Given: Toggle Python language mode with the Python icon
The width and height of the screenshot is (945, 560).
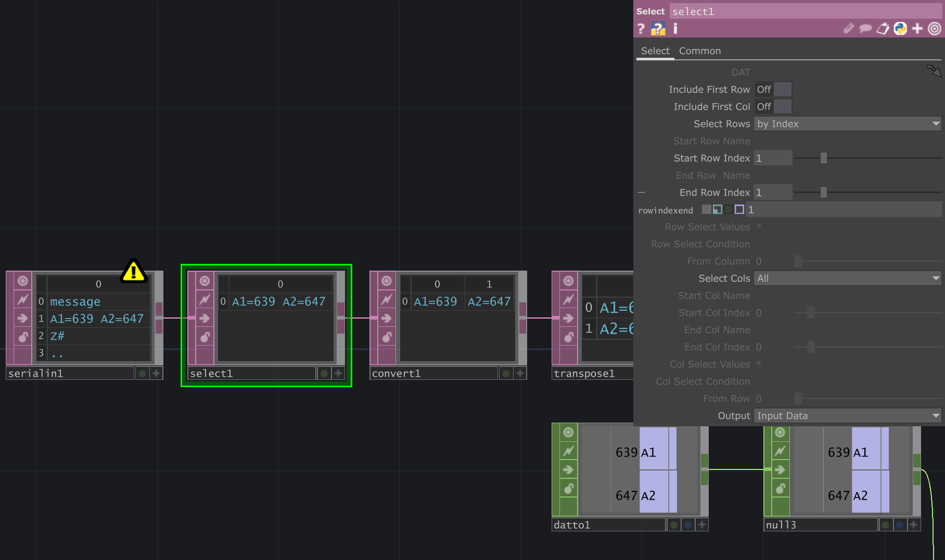Looking at the screenshot, I should point(900,29).
